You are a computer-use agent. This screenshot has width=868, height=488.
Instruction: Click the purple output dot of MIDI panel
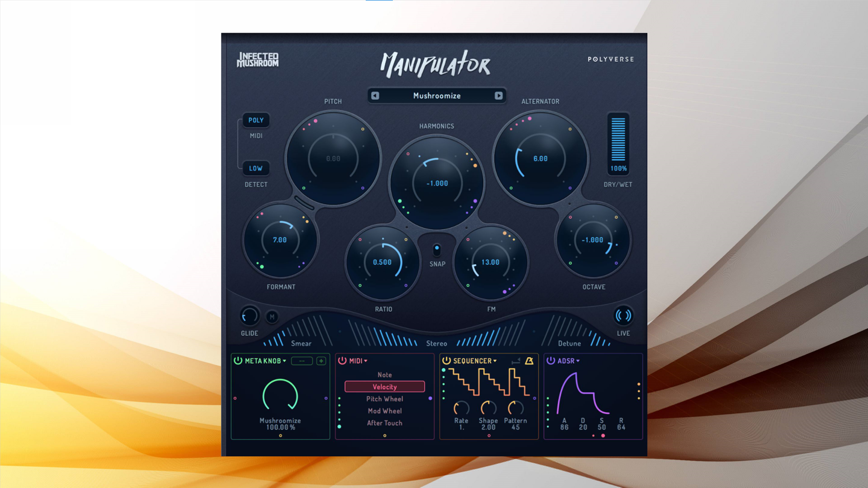pos(430,399)
